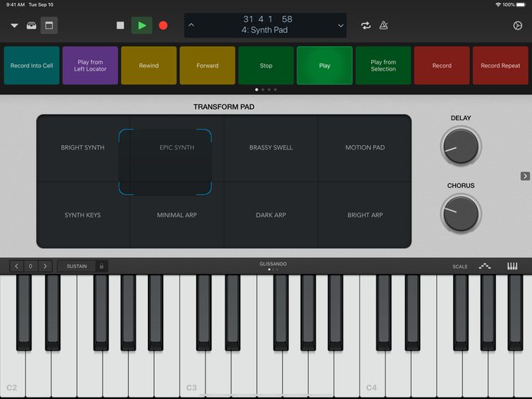Click the 9:41 AM clock in status bar

(15, 5)
